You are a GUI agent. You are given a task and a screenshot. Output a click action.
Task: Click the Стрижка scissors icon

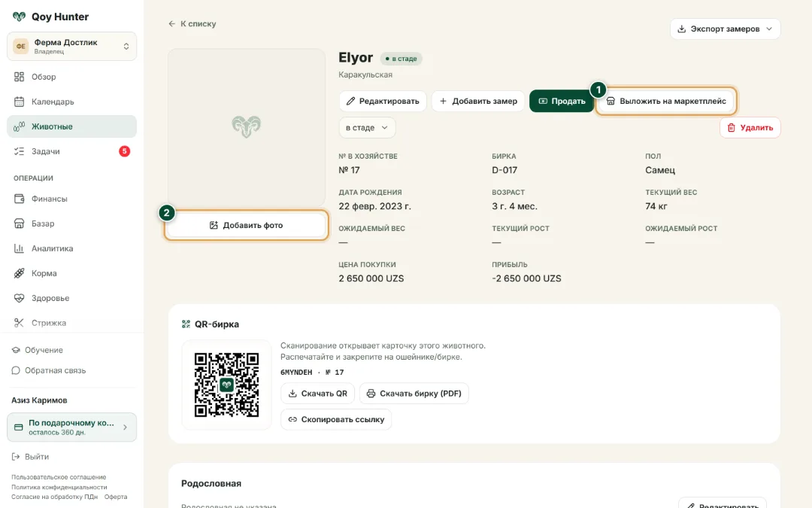pos(19,323)
